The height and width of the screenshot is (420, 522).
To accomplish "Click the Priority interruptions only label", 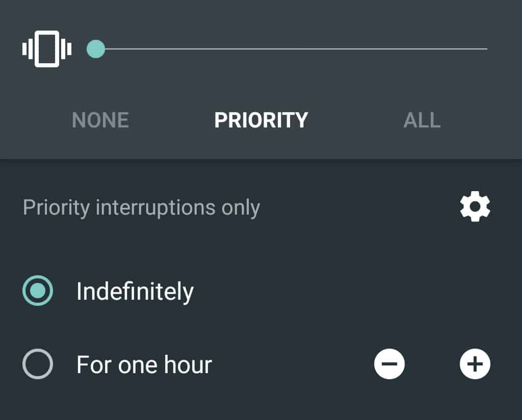I will click(141, 206).
